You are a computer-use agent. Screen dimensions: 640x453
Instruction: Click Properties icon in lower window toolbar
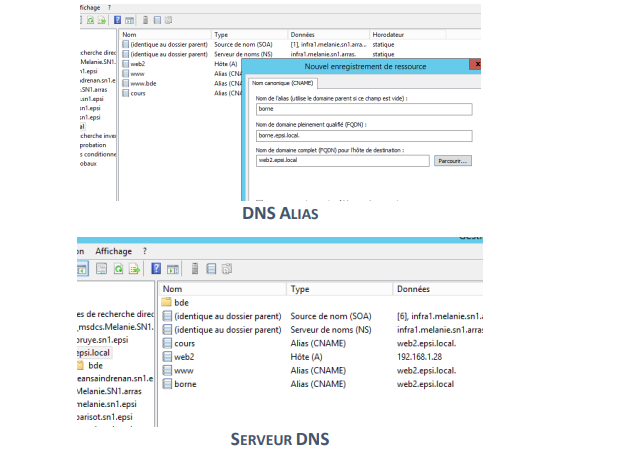click(101, 269)
